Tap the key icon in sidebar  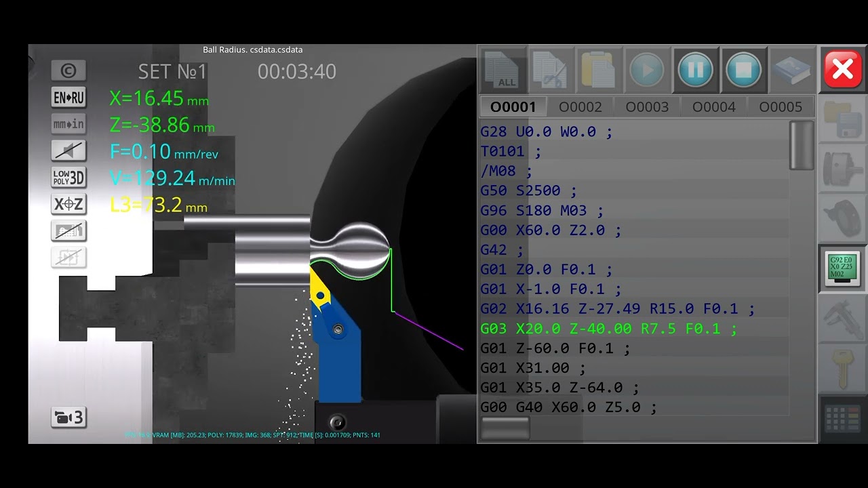842,367
